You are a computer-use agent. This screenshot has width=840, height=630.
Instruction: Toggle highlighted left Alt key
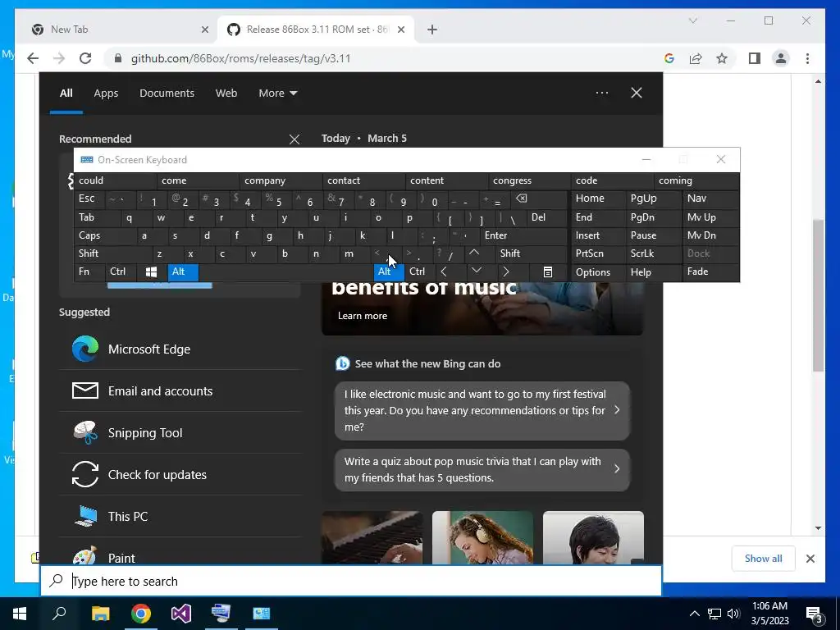pos(183,272)
